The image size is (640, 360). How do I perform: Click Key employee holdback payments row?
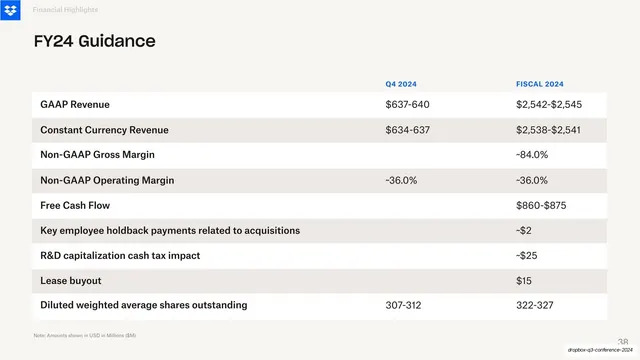[319, 231]
